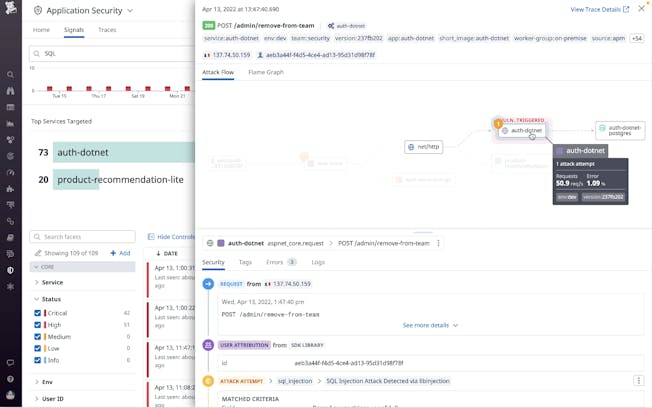Show the +54 additional tags
Image resolution: width=652 pixels, height=408 pixels.
(x=637, y=38)
